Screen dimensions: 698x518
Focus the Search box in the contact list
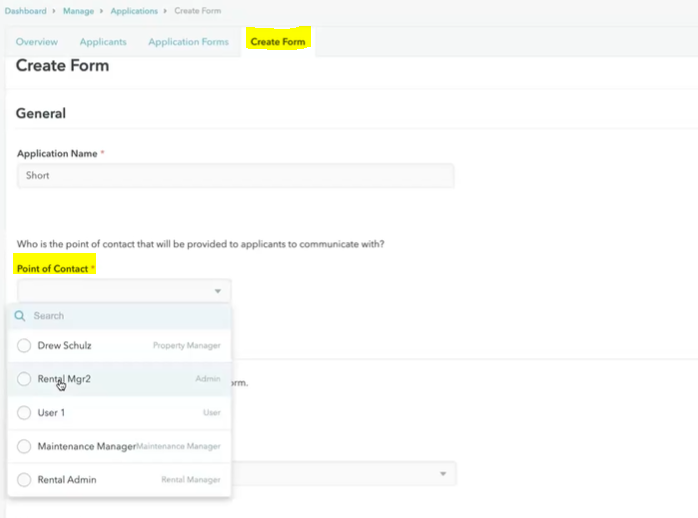point(125,316)
